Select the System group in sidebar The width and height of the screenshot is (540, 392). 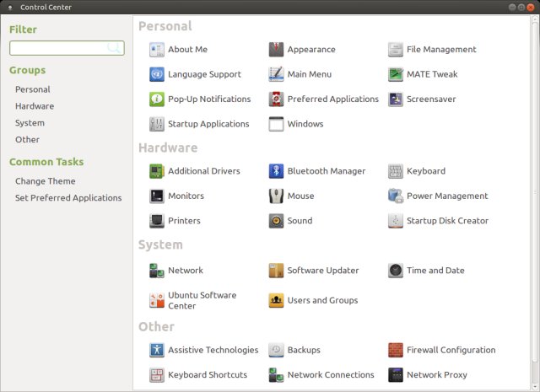pyautogui.click(x=30, y=123)
